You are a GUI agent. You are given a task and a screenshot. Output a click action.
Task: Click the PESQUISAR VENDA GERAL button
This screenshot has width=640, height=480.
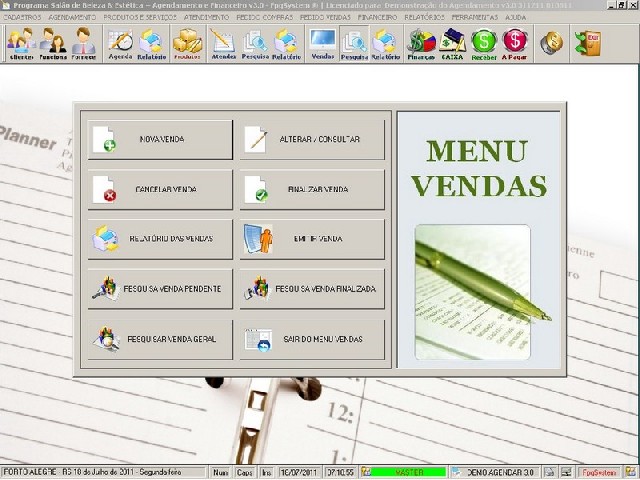tap(160, 340)
